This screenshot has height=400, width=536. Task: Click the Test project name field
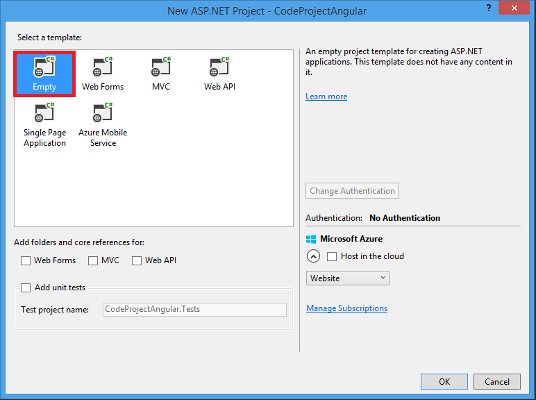[x=195, y=310]
